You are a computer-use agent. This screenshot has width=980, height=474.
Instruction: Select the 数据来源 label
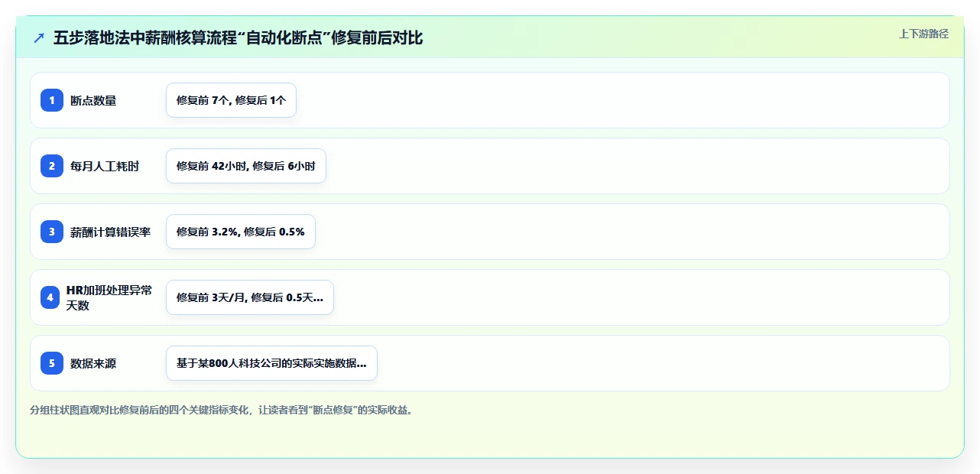click(93, 363)
